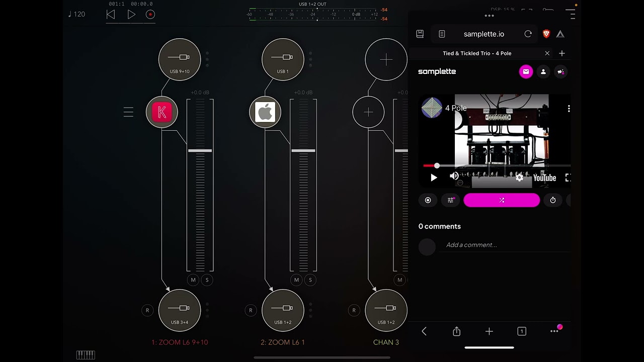The image size is (644, 362).
Task: Arm recording on channel 2 output
Action: coord(251,310)
